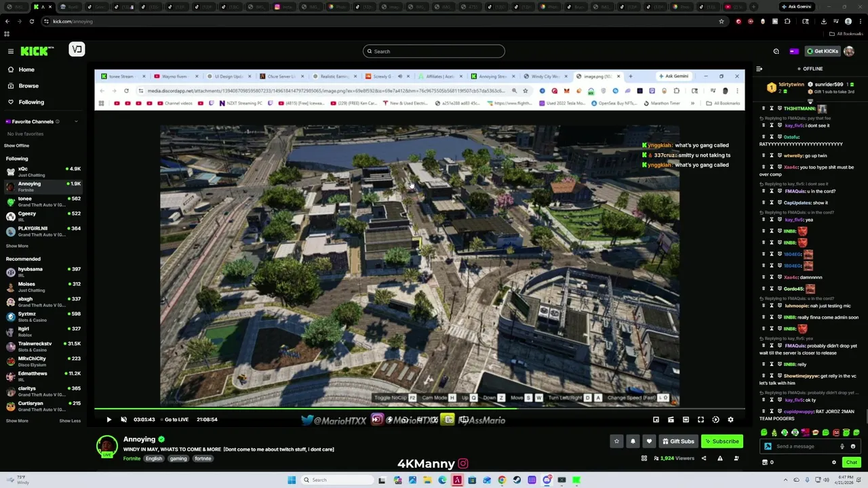The height and width of the screenshot is (488, 868).
Task: Open hyubsama recommended channel
Action: click(43, 272)
